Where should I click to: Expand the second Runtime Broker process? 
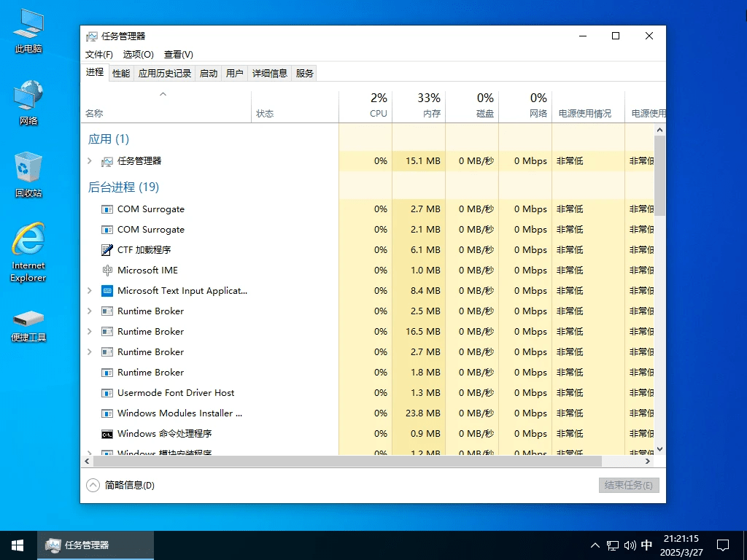89,331
